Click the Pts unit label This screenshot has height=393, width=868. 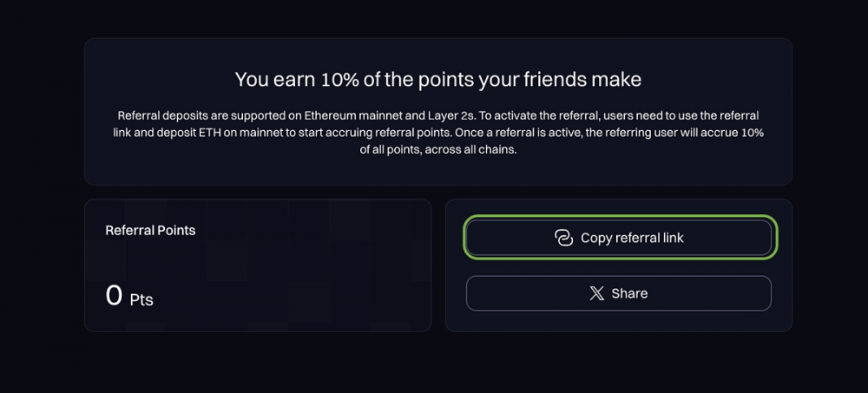(141, 300)
